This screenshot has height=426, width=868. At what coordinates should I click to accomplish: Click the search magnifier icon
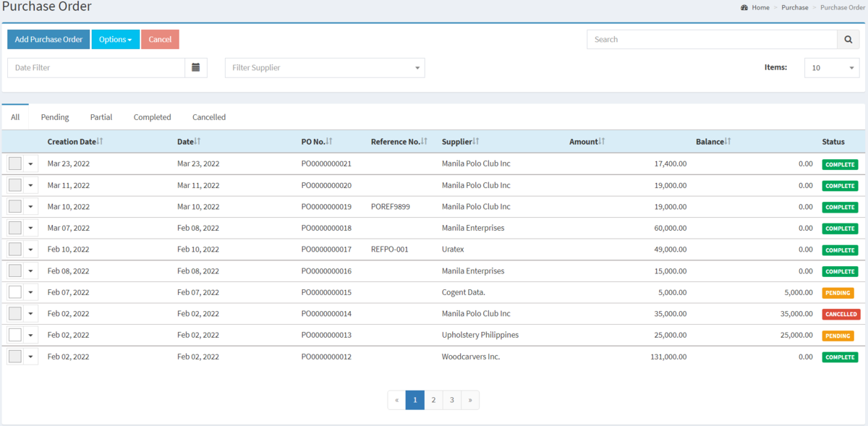(x=848, y=39)
